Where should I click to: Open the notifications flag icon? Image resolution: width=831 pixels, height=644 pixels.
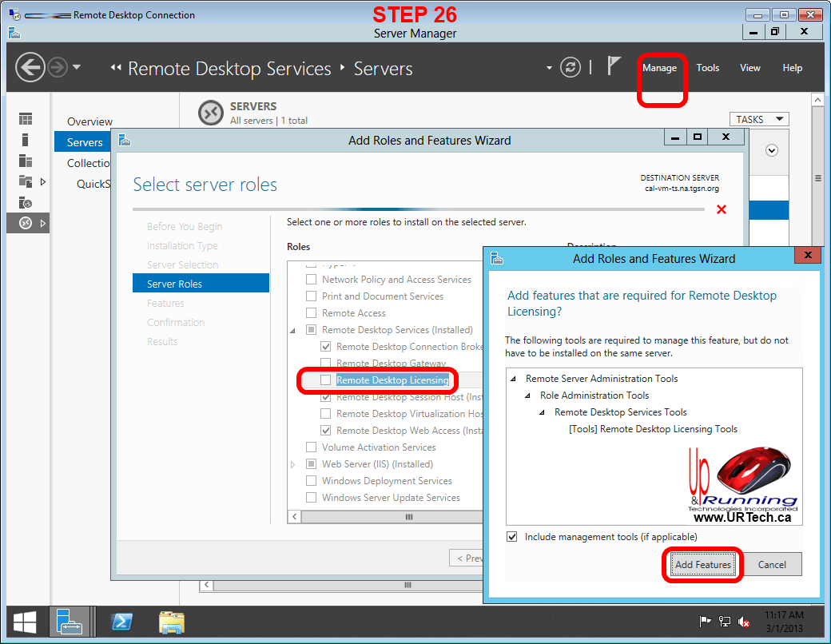click(614, 67)
